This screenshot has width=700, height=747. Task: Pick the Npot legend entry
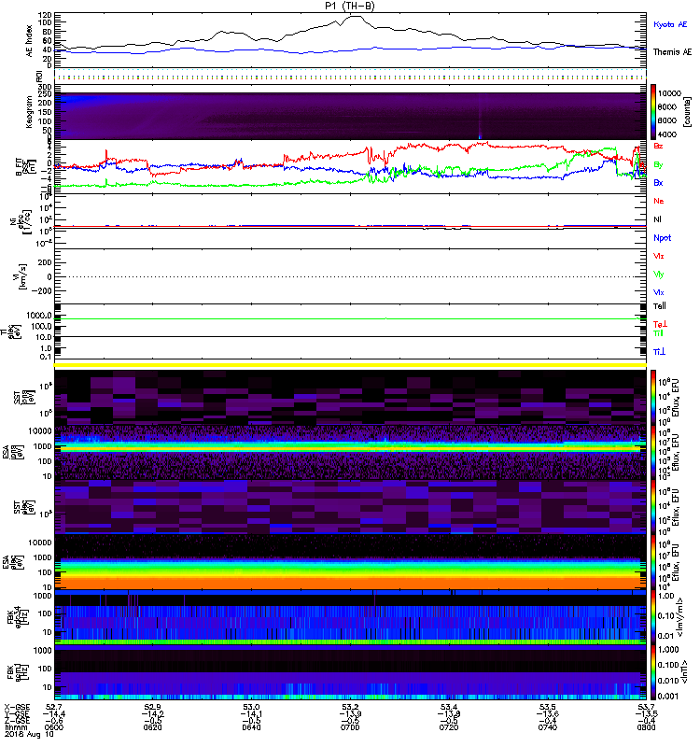click(x=663, y=238)
